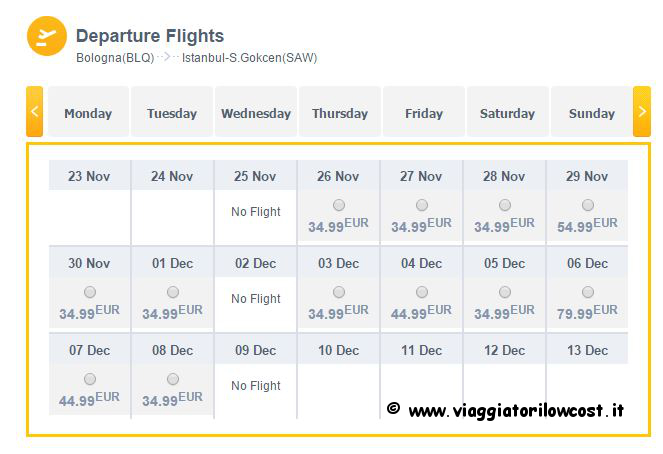Click the Wednesday column header

pyautogui.click(x=256, y=112)
